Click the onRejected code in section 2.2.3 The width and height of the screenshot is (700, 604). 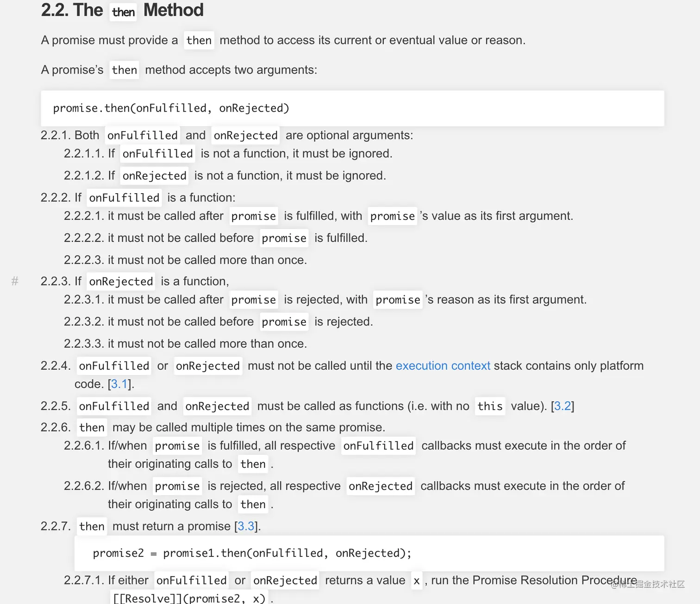pyautogui.click(x=121, y=282)
